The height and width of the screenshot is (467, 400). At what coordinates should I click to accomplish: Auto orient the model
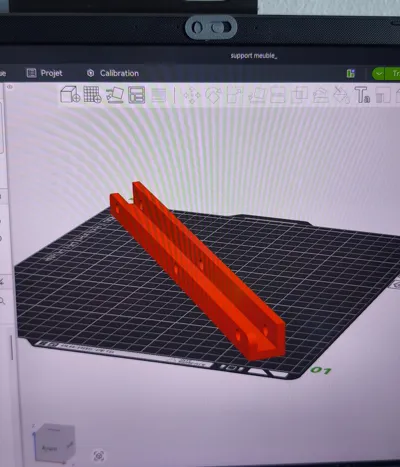[x=115, y=95]
